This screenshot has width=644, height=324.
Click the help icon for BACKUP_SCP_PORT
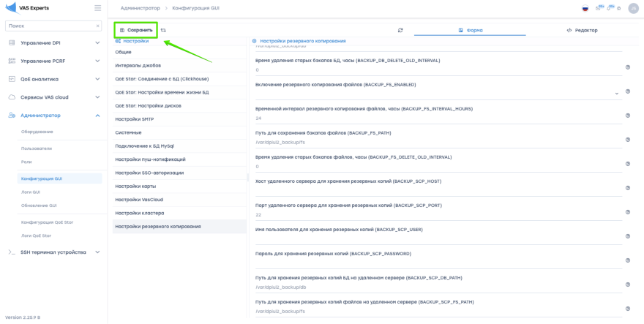[x=628, y=212]
